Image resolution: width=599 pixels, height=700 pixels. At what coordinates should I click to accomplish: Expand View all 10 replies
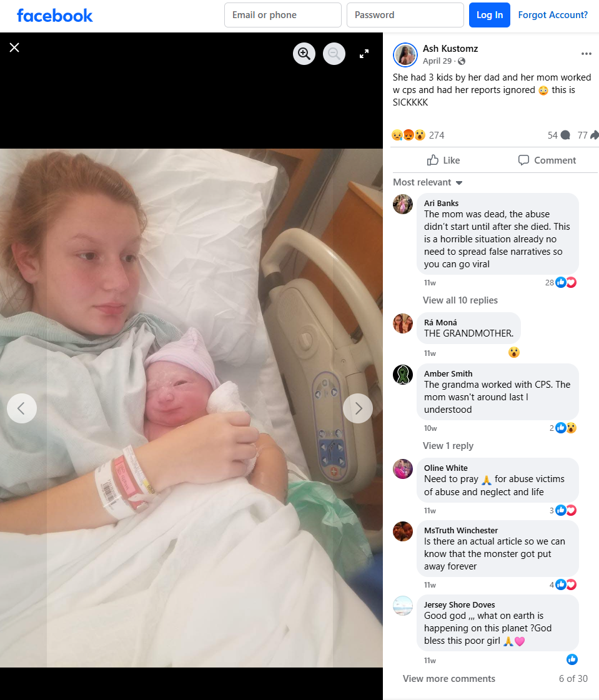pos(460,300)
